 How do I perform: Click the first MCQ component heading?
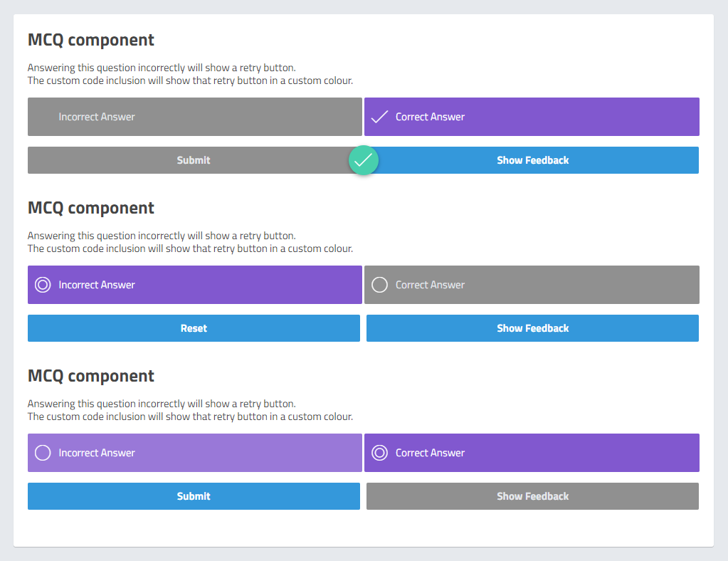[x=91, y=40]
